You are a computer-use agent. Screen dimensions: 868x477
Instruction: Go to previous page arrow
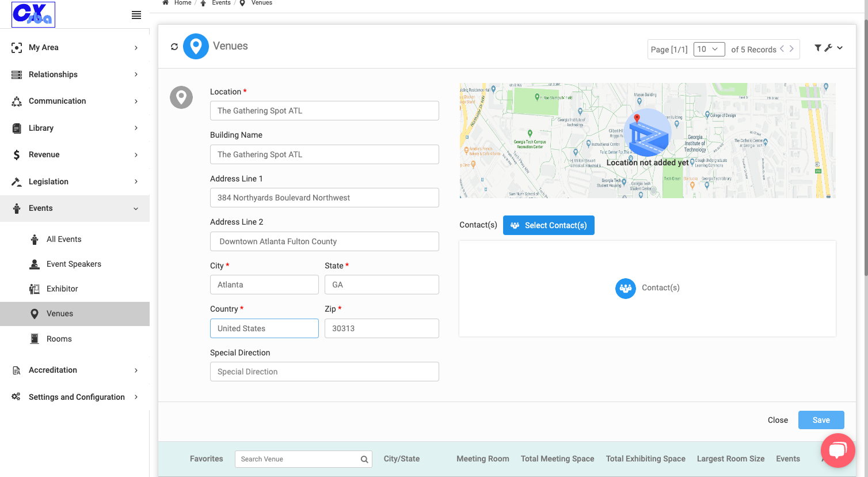[782, 49]
